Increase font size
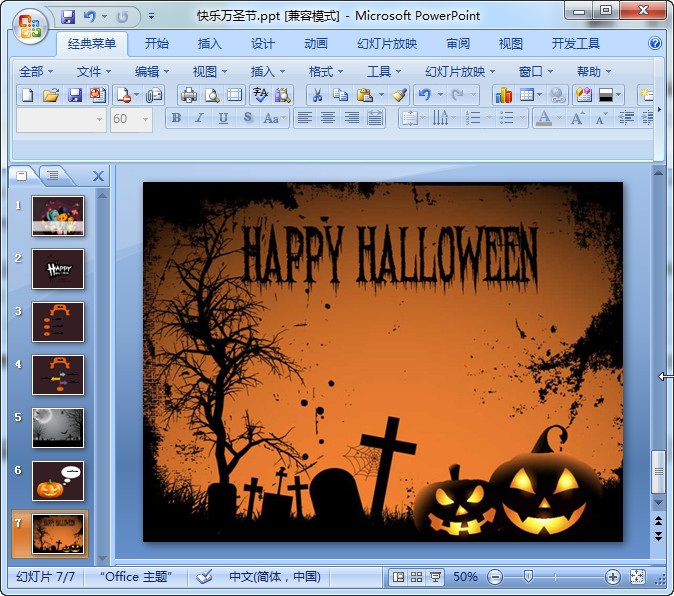The width and height of the screenshot is (674, 596). (x=577, y=117)
